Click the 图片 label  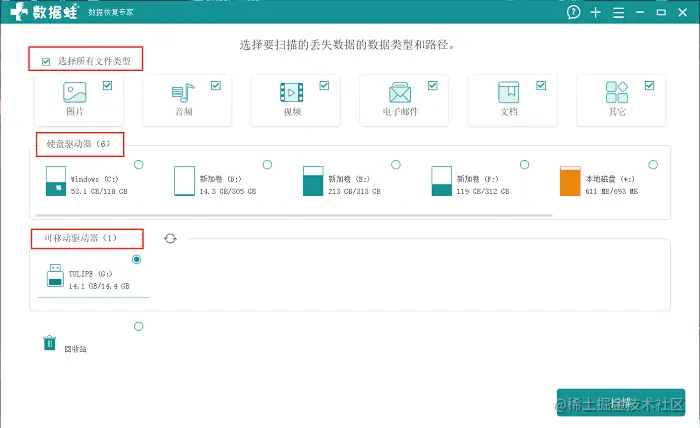75,112
